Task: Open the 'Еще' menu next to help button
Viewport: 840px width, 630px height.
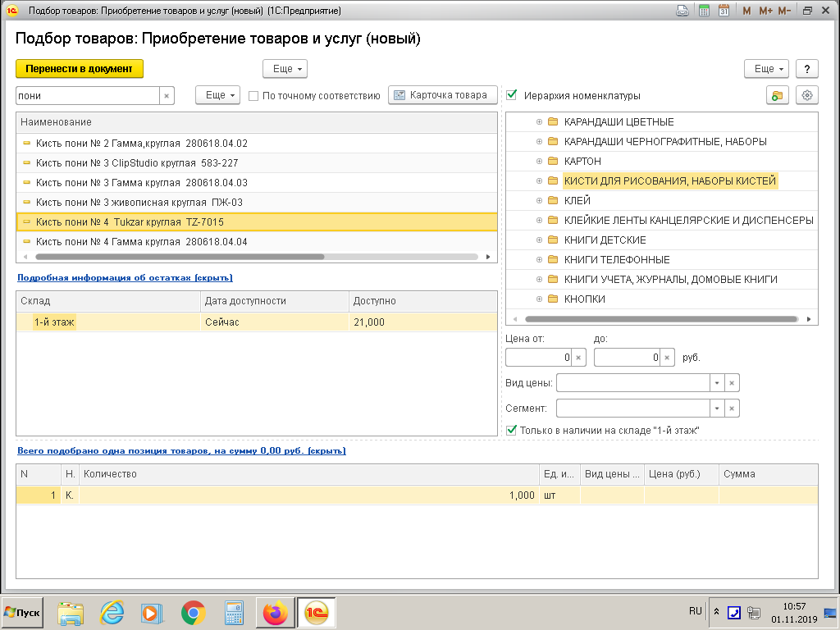Action: pyautogui.click(x=767, y=69)
